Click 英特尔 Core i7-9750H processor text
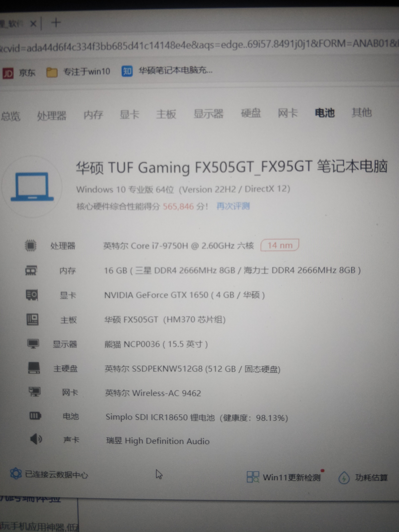This screenshot has height=532, width=399. [178, 246]
